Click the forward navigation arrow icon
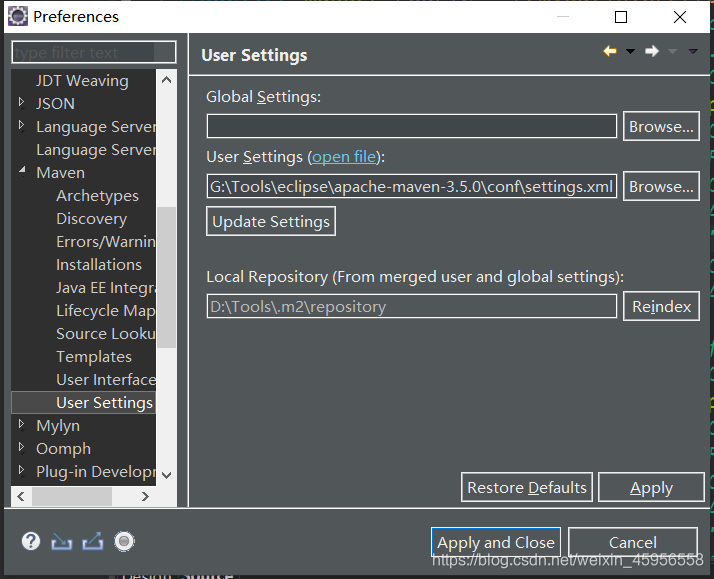Image resolution: width=714 pixels, height=579 pixels. 652,51
